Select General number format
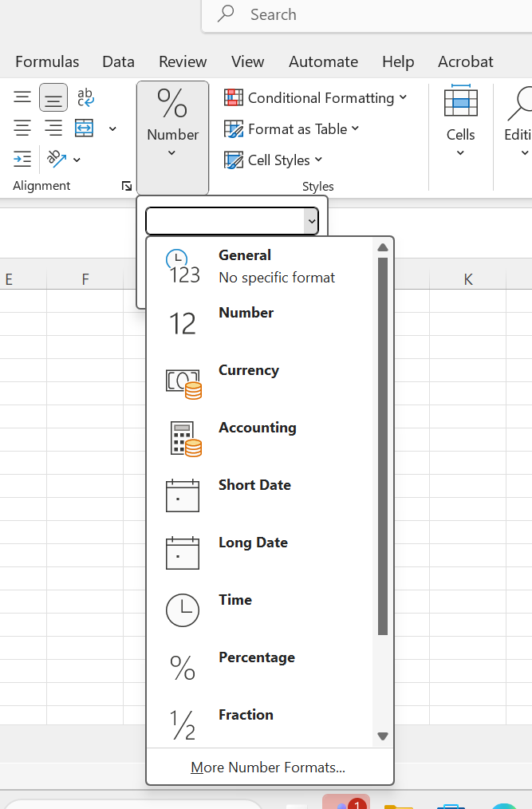The image size is (532, 809). (259, 266)
